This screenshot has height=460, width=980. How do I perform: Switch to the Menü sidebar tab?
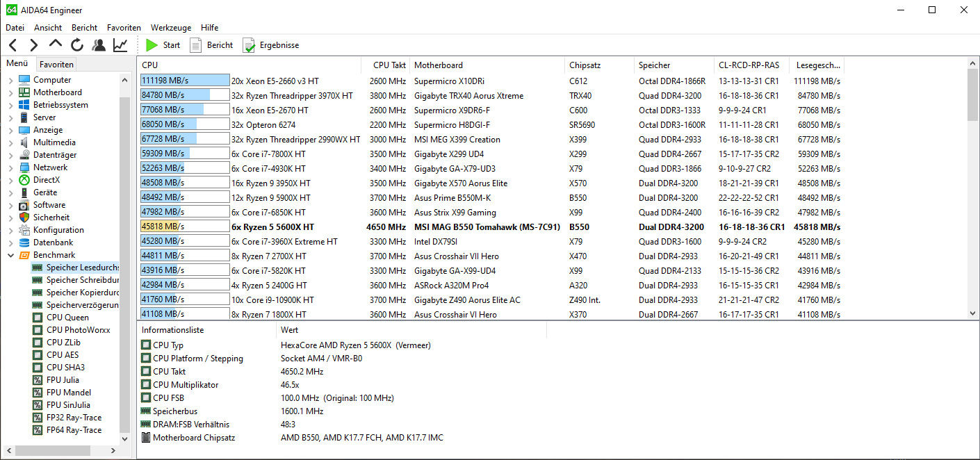pos(17,63)
